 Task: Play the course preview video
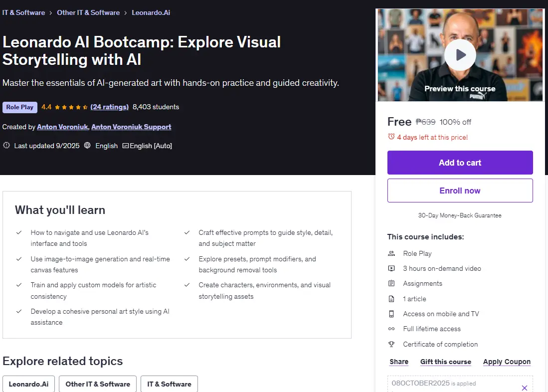(x=460, y=55)
